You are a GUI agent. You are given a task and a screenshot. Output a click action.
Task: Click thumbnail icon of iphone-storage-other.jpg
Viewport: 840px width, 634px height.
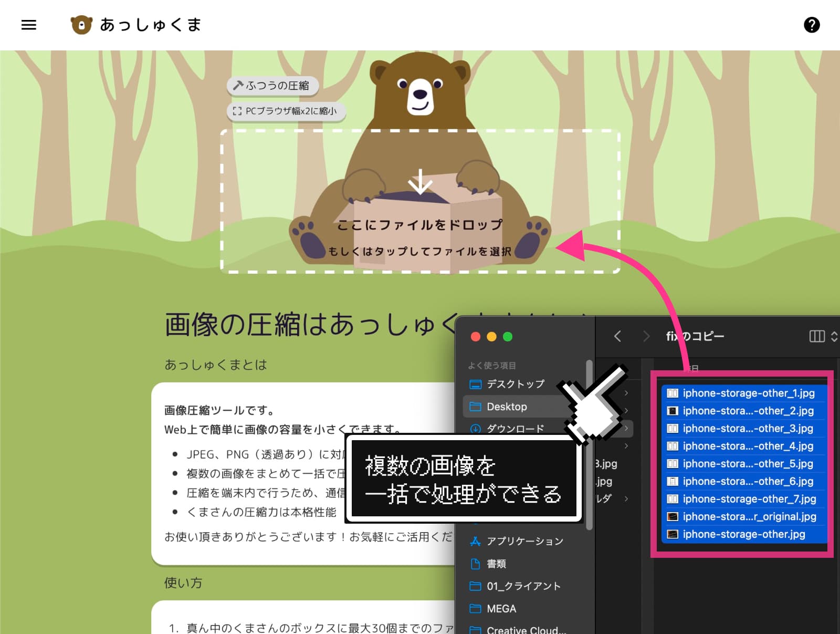(x=673, y=534)
